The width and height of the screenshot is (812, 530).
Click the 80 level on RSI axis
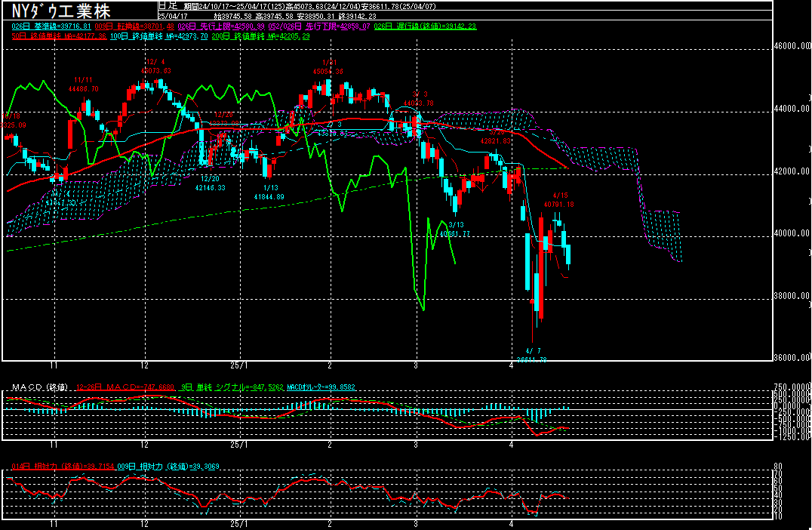778,467
